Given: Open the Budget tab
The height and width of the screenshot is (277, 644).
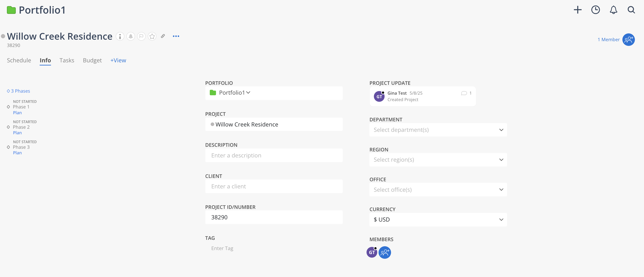Looking at the screenshot, I should 92,60.
